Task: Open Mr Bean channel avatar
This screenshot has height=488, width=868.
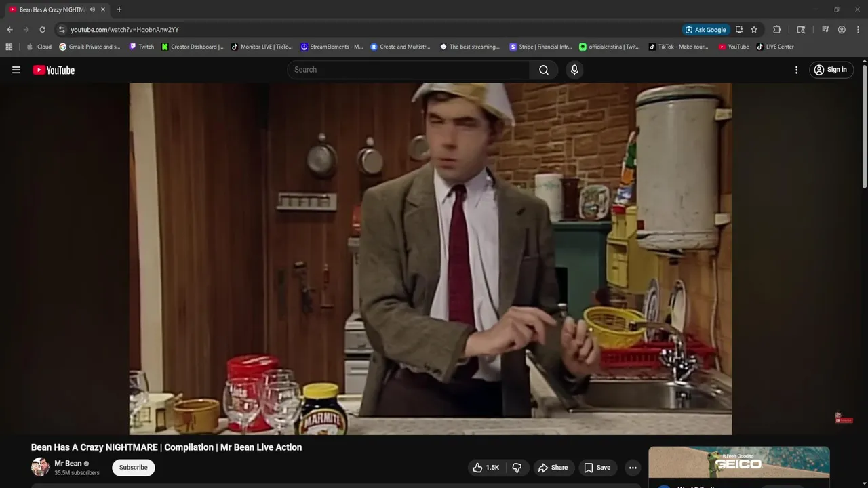Action: pyautogui.click(x=40, y=467)
